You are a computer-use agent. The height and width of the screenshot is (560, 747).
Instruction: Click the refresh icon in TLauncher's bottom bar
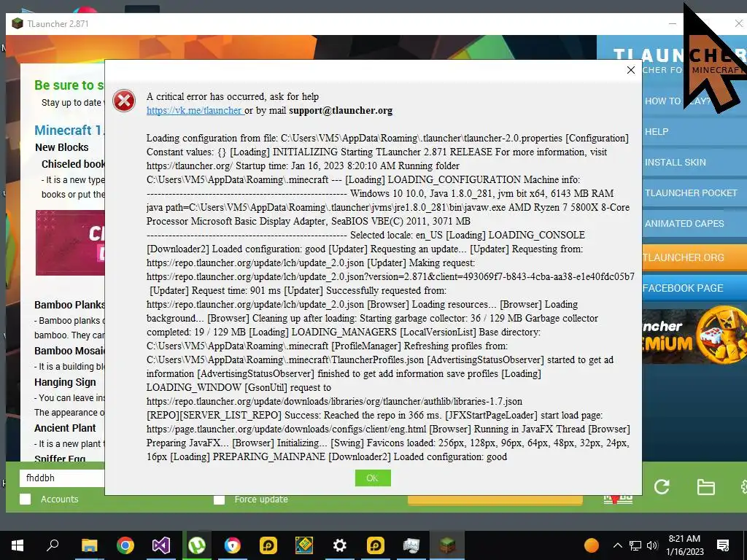click(x=662, y=486)
